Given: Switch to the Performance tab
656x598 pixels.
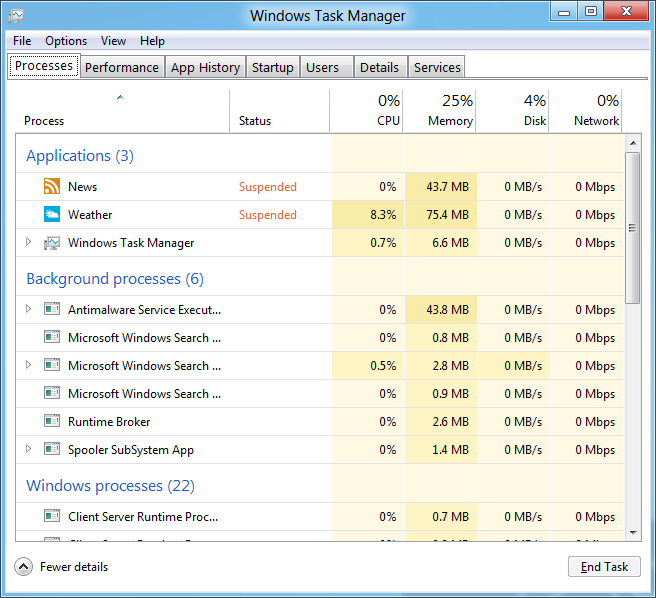Looking at the screenshot, I should tap(122, 67).
